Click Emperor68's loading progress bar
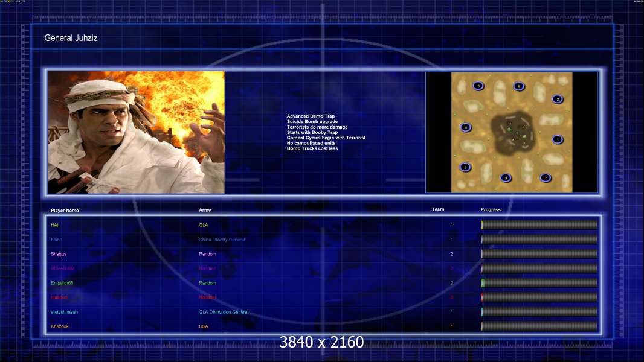Screen dimensions: 644x362 539,282
